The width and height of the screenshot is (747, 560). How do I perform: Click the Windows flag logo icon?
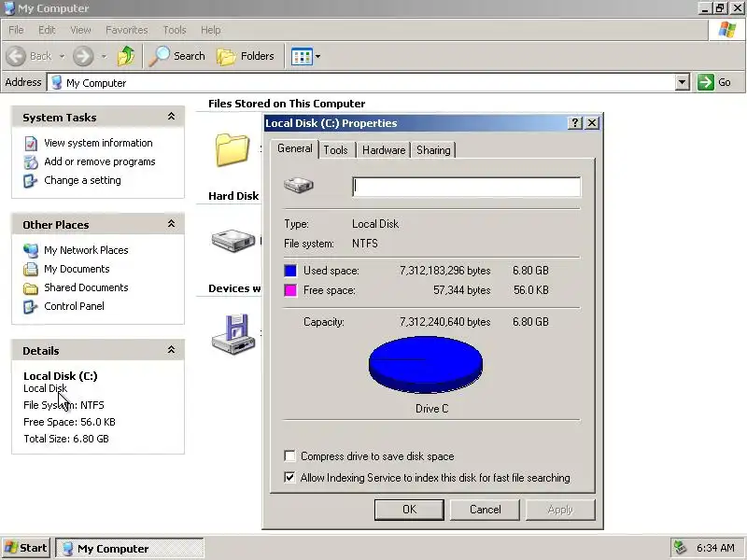click(x=727, y=30)
